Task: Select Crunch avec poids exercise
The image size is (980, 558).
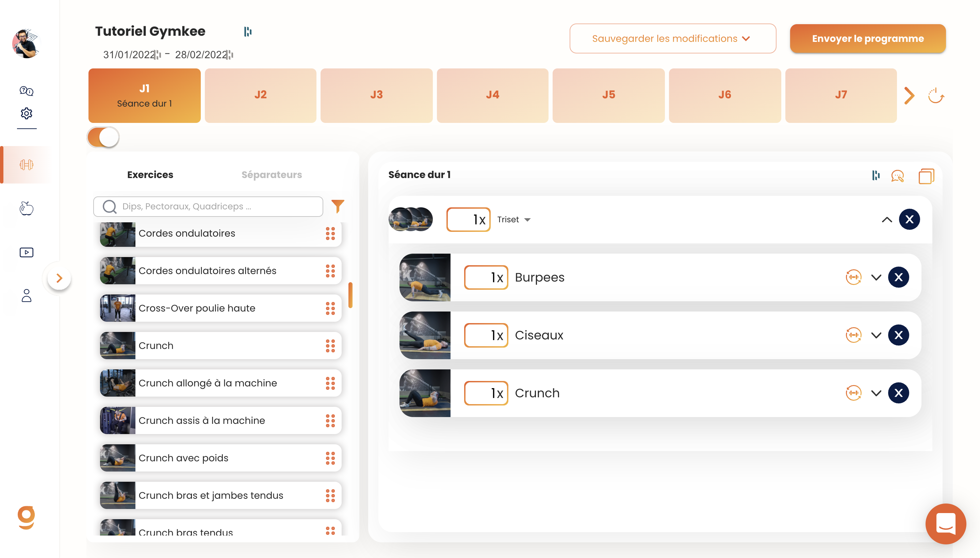Action: (220, 458)
